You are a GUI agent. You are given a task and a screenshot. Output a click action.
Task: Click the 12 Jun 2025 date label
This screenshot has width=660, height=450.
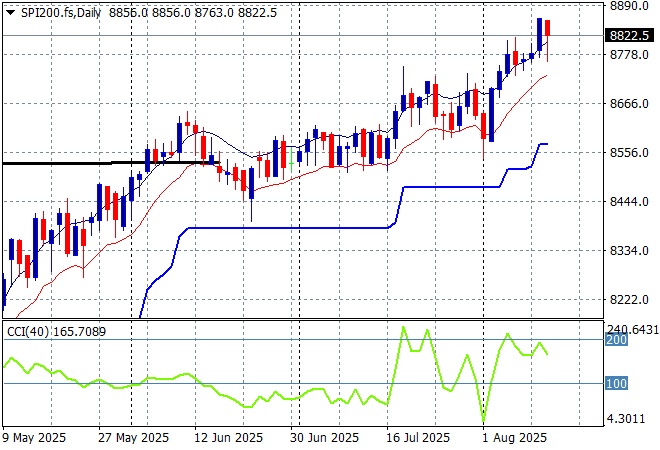point(228,438)
